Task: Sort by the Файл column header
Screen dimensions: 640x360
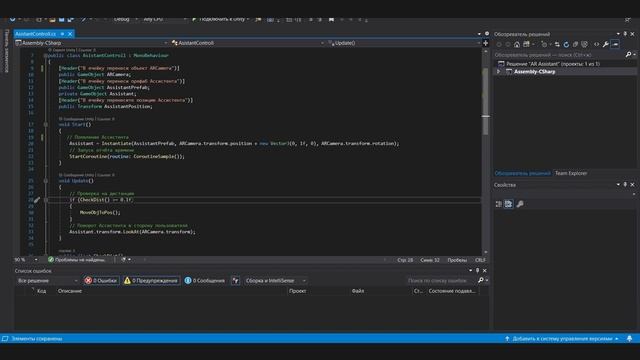Action: point(358,291)
